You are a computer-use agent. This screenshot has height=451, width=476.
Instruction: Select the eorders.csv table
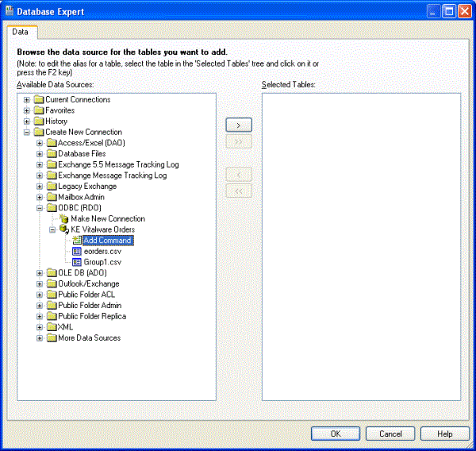pyautogui.click(x=102, y=252)
